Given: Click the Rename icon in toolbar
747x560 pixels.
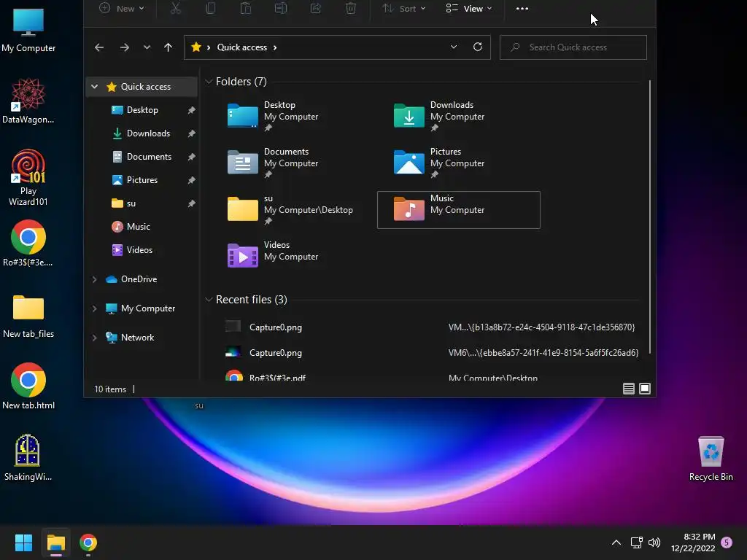Looking at the screenshot, I should [281, 8].
